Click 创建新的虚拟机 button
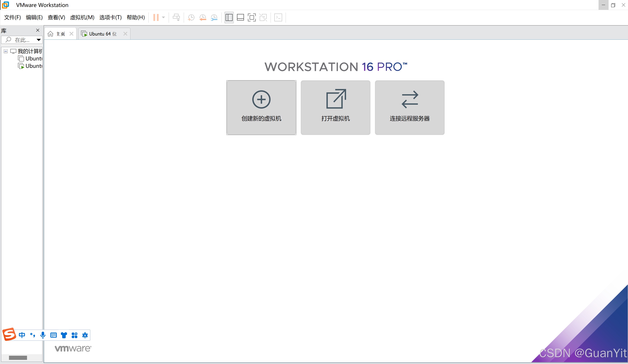The image size is (628, 364). (x=261, y=108)
